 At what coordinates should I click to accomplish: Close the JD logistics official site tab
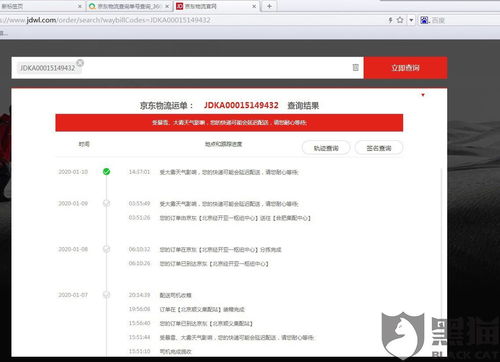[x=254, y=6]
